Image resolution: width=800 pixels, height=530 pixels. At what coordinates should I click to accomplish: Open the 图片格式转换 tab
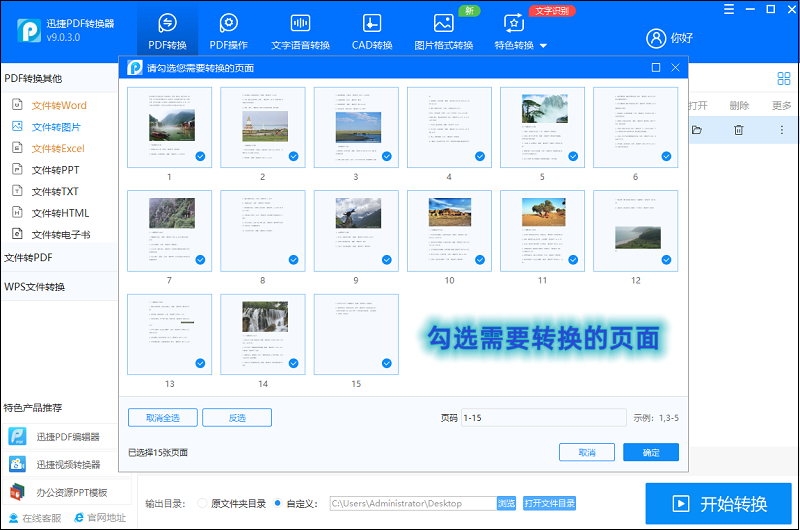[443, 32]
